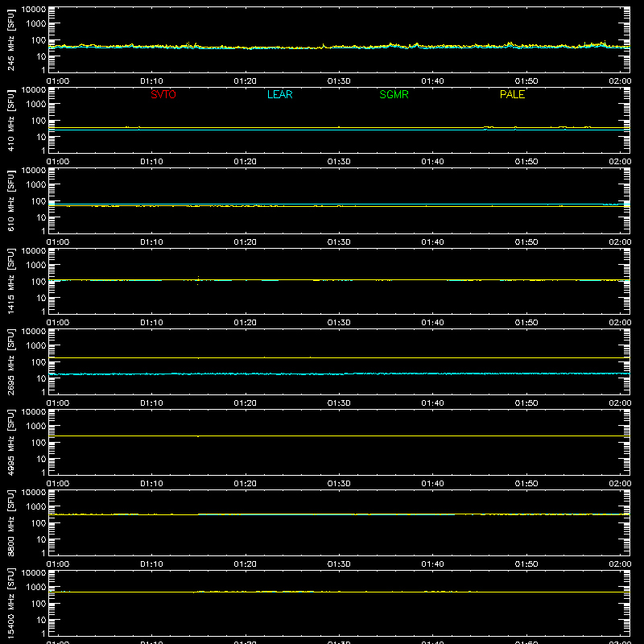The height and width of the screenshot is (644, 644).
Task: Select the 8800 MHz [SFU] axis title
Action: click(x=10, y=523)
